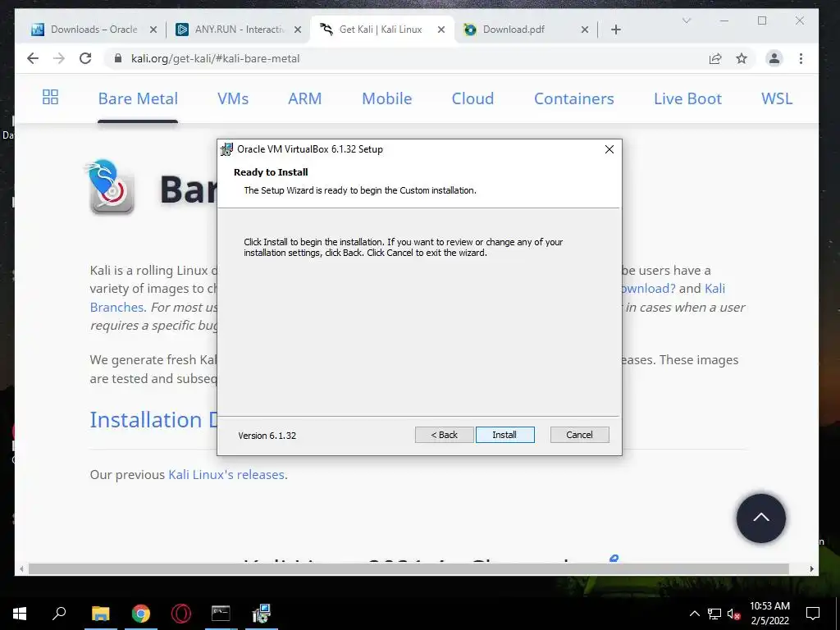The width and height of the screenshot is (840, 630).
Task: Open the taskbar clock and date
Action: coord(769,614)
